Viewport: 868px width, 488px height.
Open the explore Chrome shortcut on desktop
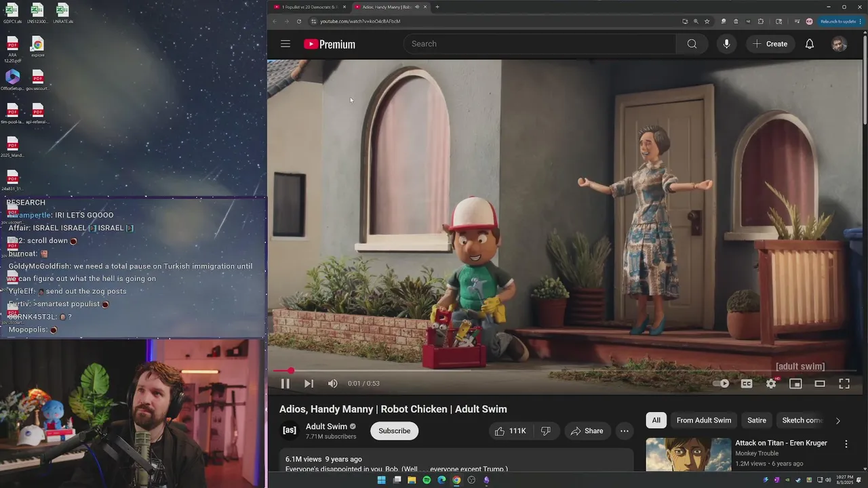[38, 47]
